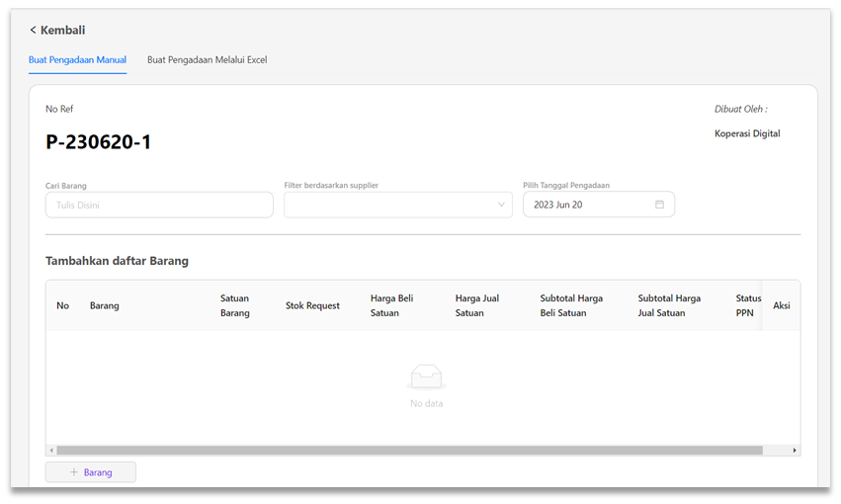Screen dimensions: 841x504
Task: Click chevron arrow in supplier filter
Action: [501, 205]
